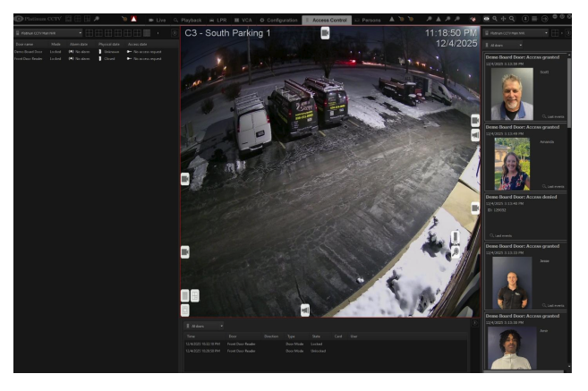Expand All doors filter above event cards

tap(504, 45)
